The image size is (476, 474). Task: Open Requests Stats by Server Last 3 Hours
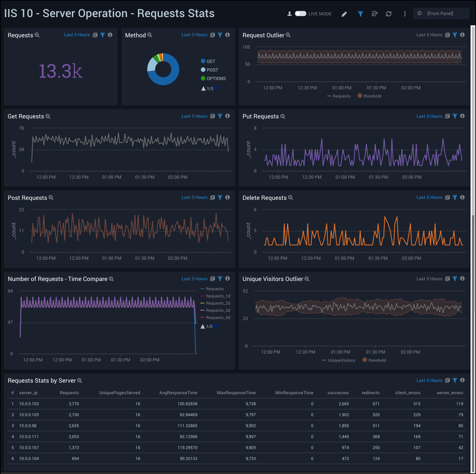pyautogui.click(x=429, y=381)
